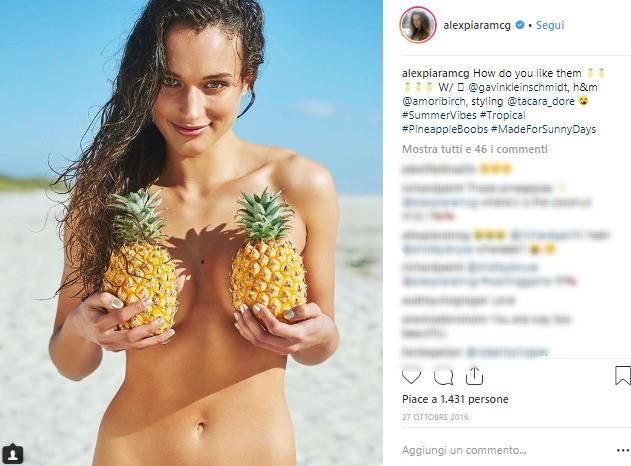The image size is (631, 466).
Task: Open the @amoribirch mention
Action: pos(434,101)
